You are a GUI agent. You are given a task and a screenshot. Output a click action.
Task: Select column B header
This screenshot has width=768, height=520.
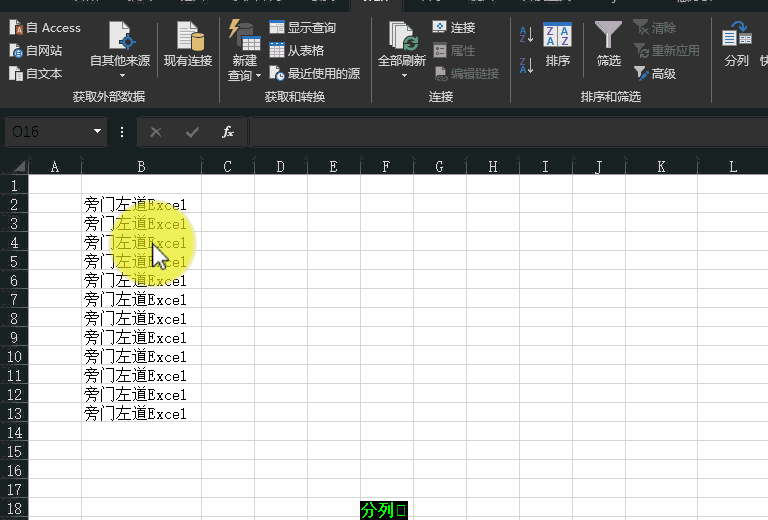142,167
